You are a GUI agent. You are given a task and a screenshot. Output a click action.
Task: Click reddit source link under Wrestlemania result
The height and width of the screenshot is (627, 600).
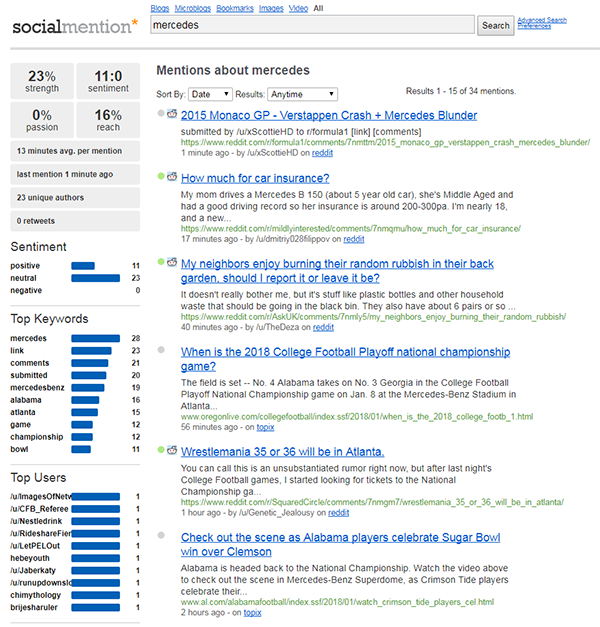point(338,513)
